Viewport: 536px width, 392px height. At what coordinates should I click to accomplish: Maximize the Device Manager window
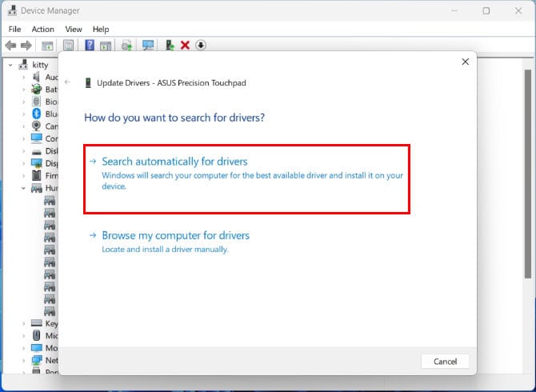click(486, 11)
